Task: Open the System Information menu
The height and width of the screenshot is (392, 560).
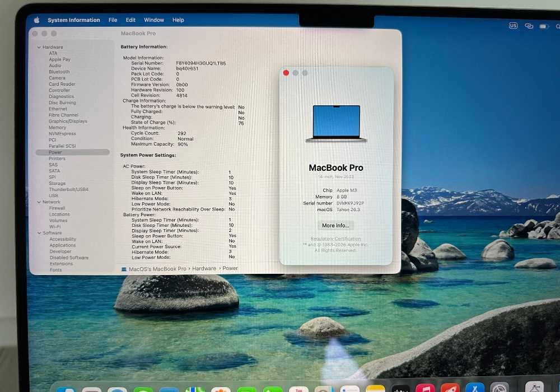Action: [x=73, y=20]
